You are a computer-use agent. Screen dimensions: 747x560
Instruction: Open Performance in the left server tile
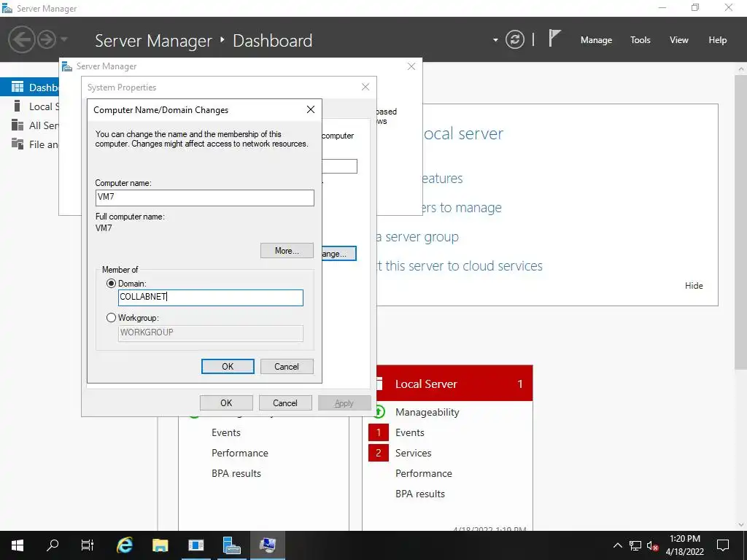point(239,453)
